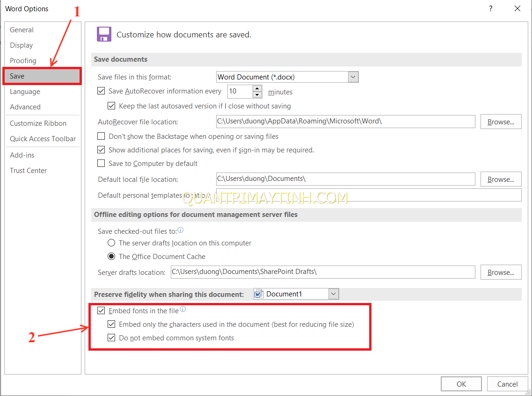Toggle Keep the last autosaved version checkbox
Viewport: 532px width, 396px height.
(111, 106)
